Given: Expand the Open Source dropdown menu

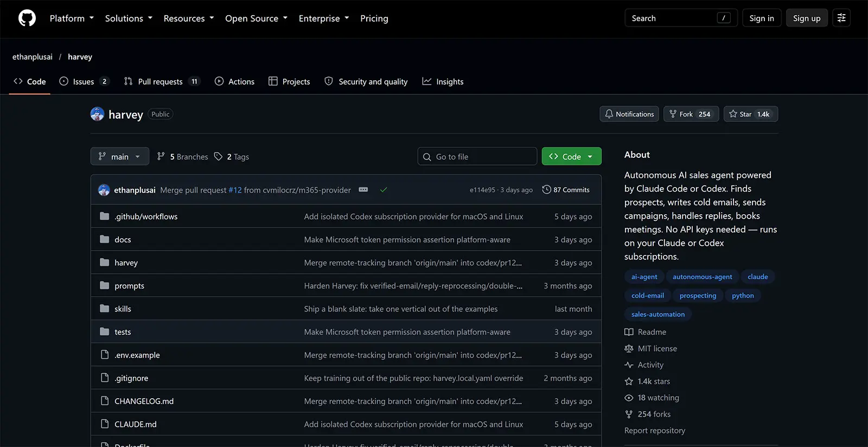Looking at the screenshot, I should tap(256, 18).
